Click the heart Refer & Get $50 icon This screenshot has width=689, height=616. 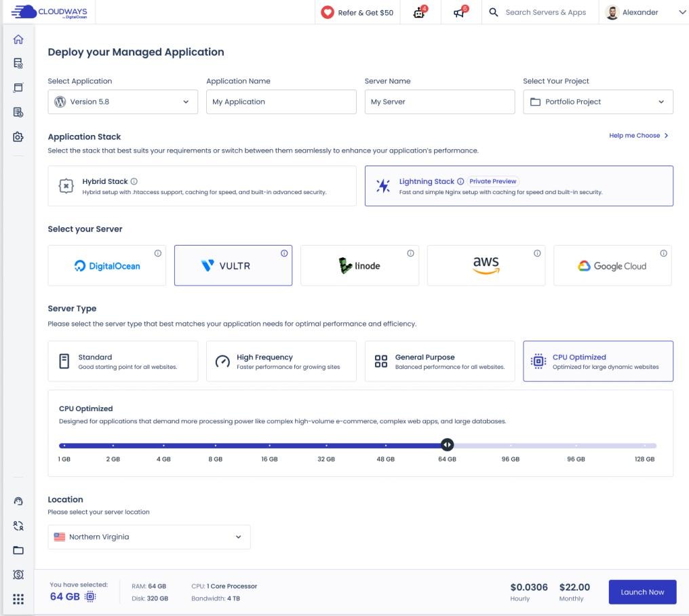coord(328,12)
